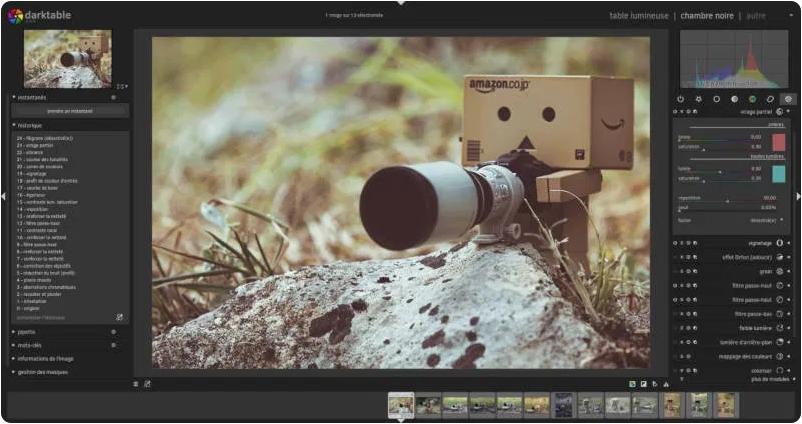802x424 pixels.
Task: Click the navigation preview thumbnail
Action: tap(68, 59)
